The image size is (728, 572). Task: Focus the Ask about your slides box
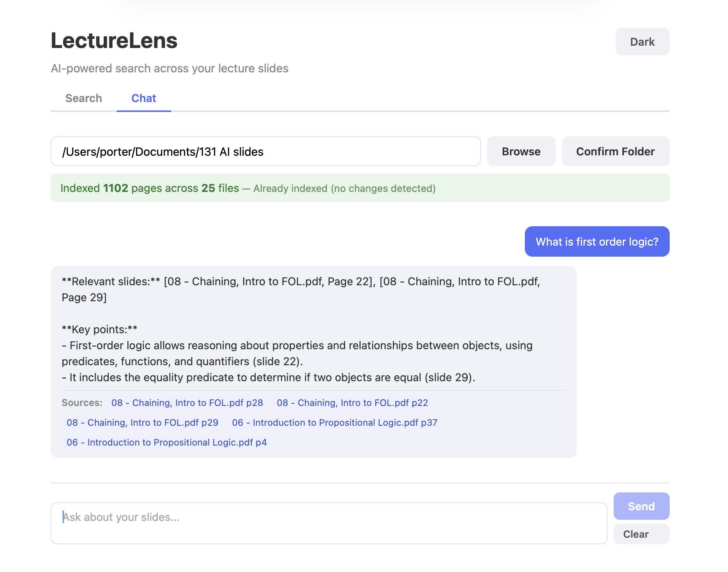[x=329, y=523]
